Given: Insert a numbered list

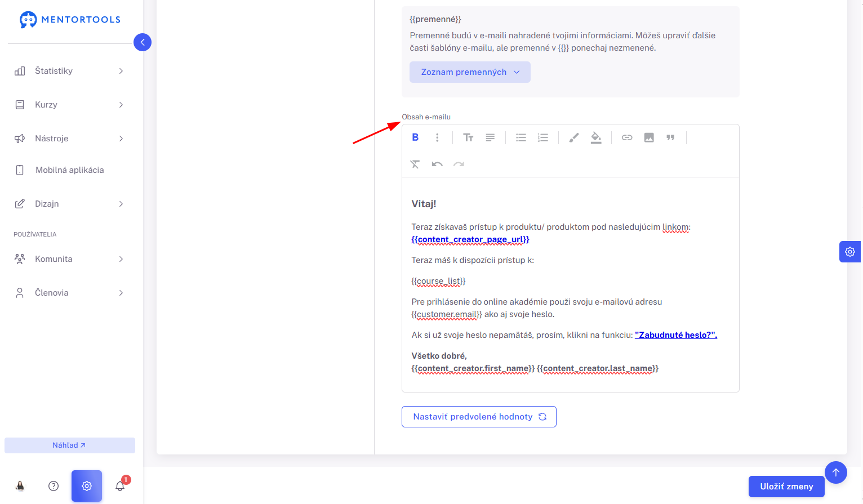Looking at the screenshot, I should pyautogui.click(x=543, y=137).
